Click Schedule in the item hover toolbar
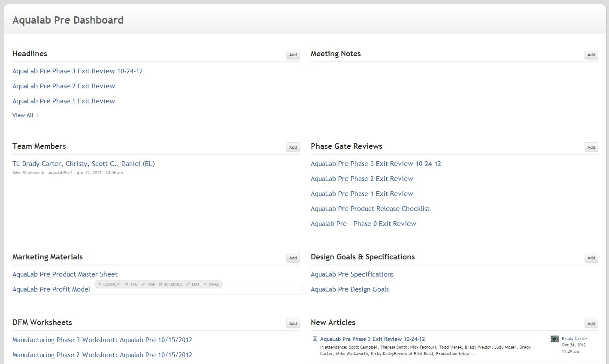Screen dimensions: 609x364 (x=171, y=284)
